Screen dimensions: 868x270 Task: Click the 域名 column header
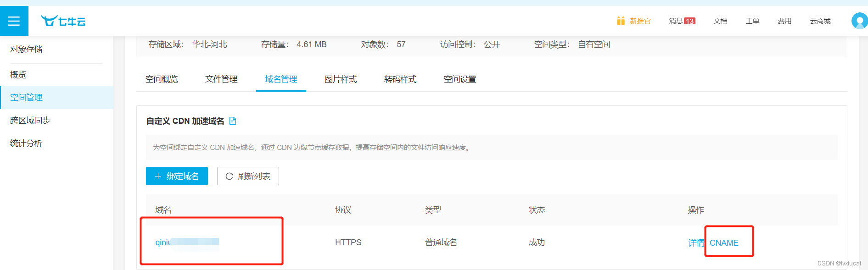(x=163, y=210)
